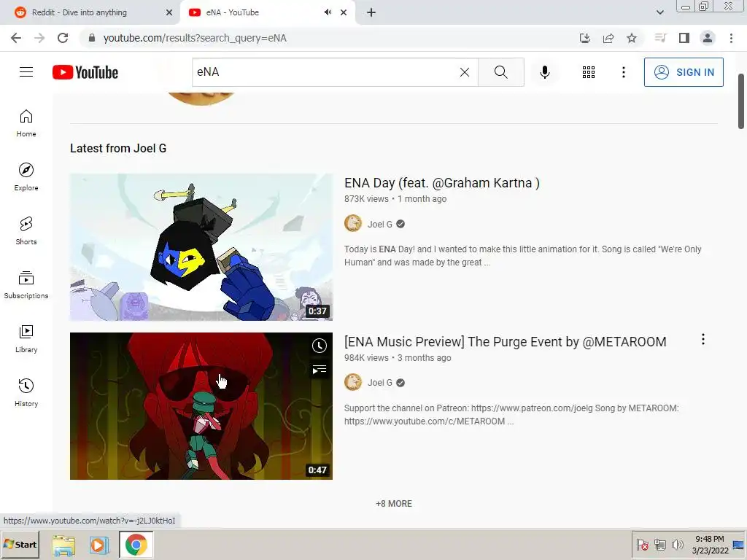Click Joel G avatar beside ENA Day
Image resolution: width=747 pixels, height=560 pixels.
click(x=353, y=223)
